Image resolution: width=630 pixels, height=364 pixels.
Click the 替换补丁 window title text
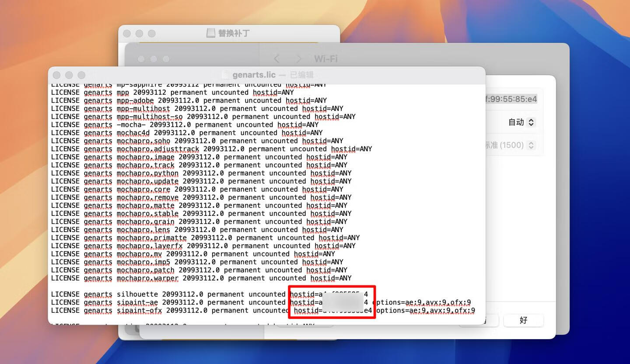(234, 33)
